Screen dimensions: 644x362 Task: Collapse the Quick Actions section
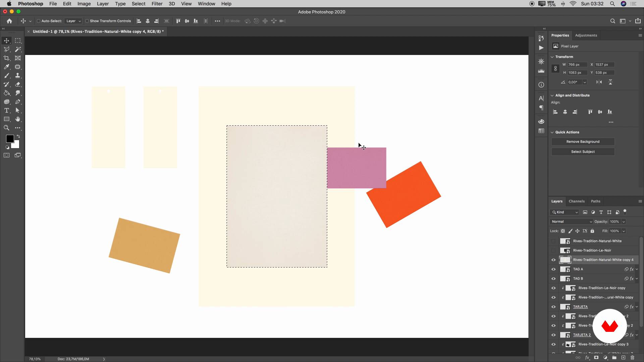pyautogui.click(x=552, y=132)
